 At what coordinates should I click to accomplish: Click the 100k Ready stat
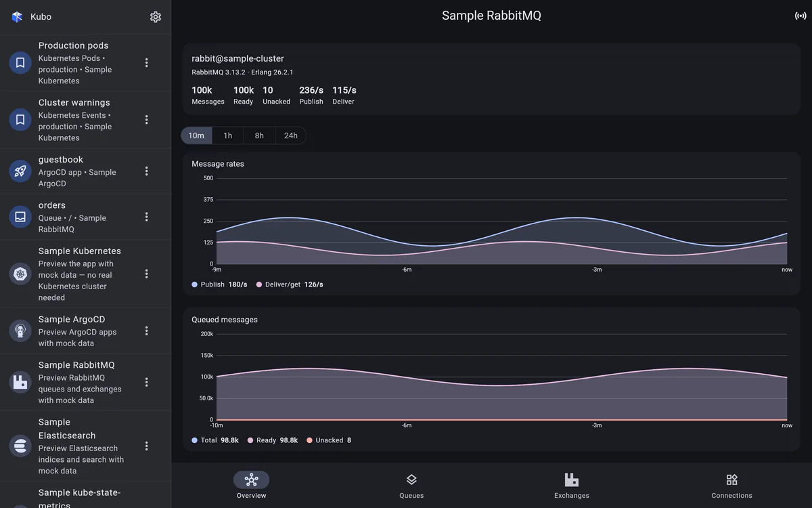[244, 95]
